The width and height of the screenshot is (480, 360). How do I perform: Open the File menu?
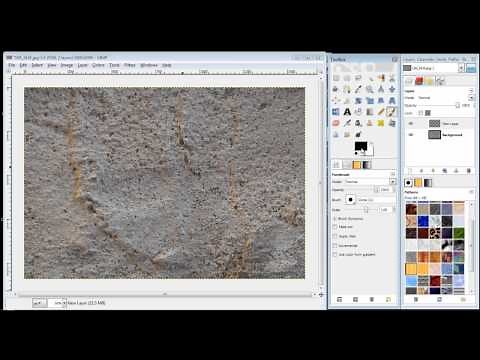(x=12, y=65)
